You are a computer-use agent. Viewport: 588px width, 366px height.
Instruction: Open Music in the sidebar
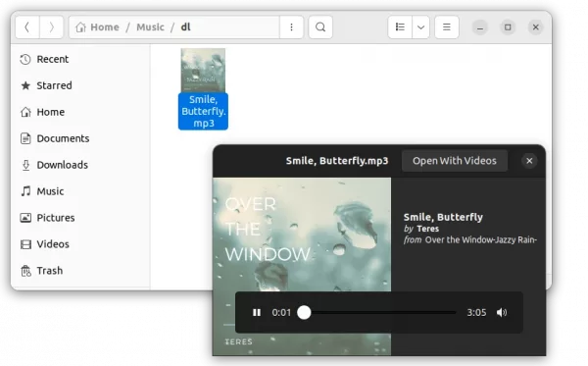pyautogui.click(x=80, y=191)
